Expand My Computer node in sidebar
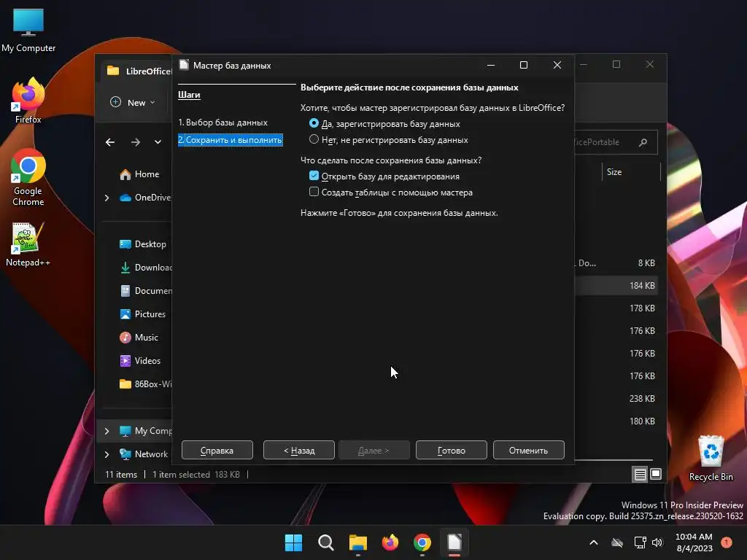 pyautogui.click(x=107, y=431)
